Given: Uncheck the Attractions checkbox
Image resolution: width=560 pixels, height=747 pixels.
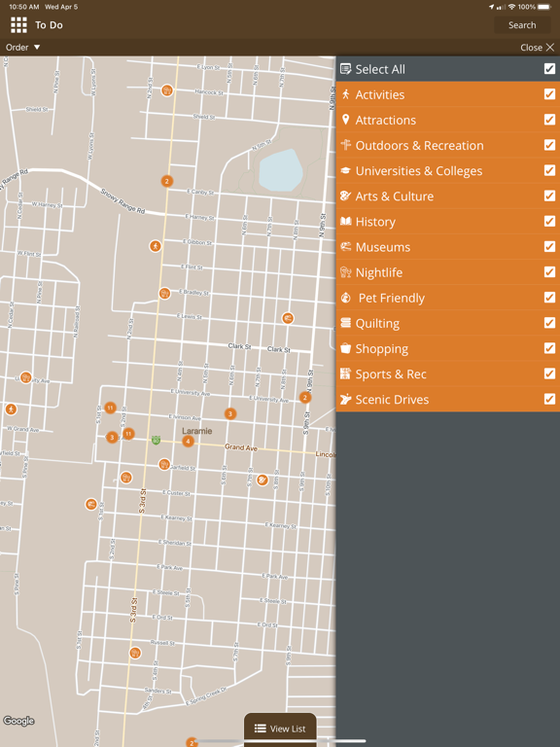Looking at the screenshot, I should pyautogui.click(x=549, y=120).
